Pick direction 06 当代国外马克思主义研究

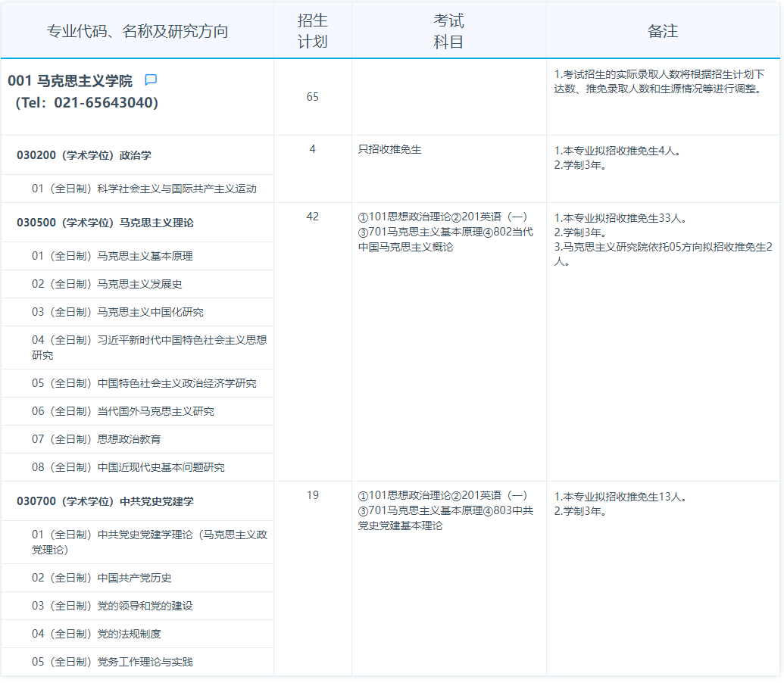click(123, 411)
